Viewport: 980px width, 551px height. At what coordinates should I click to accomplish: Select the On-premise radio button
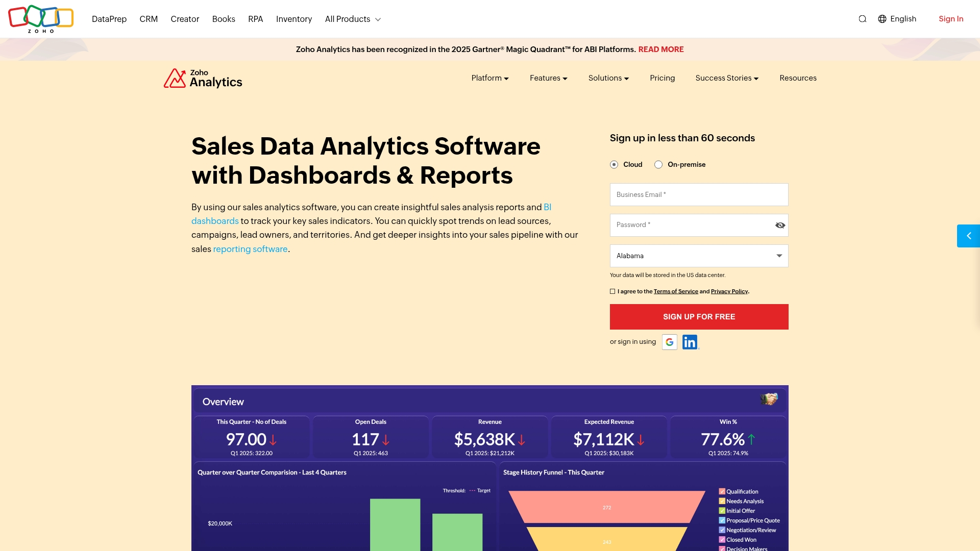click(658, 164)
